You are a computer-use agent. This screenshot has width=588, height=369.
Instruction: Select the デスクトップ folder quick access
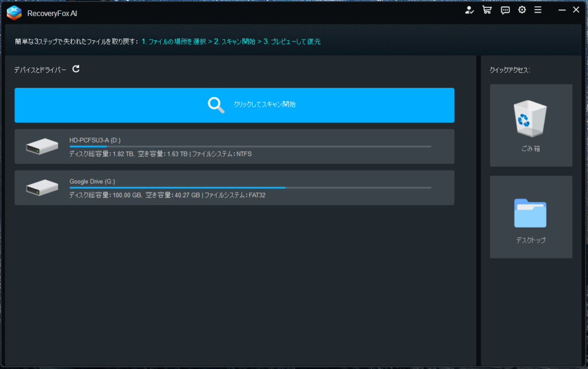[531, 217]
